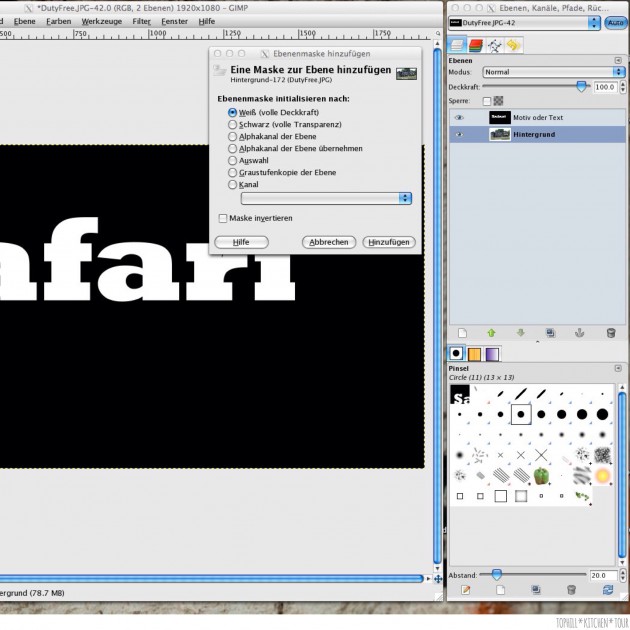Screen dimensions: 630x630
Task: Open the Layers tab in the dock
Action: click(x=457, y=45)
